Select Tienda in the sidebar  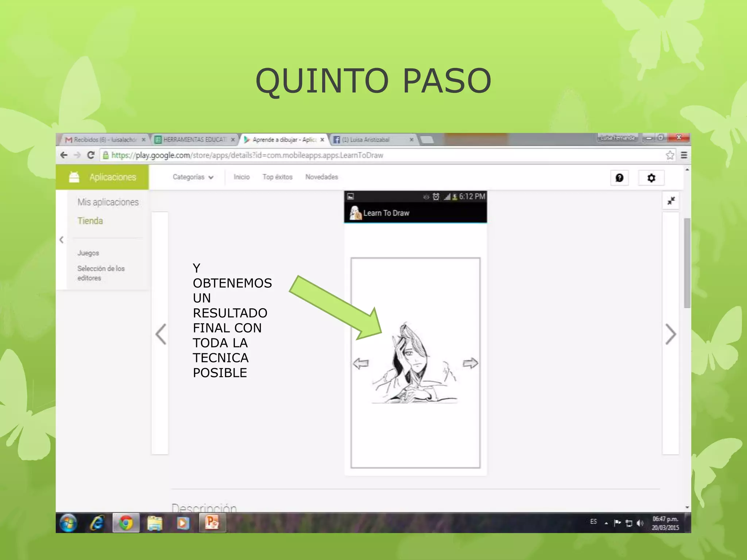(x=90, y=221)
